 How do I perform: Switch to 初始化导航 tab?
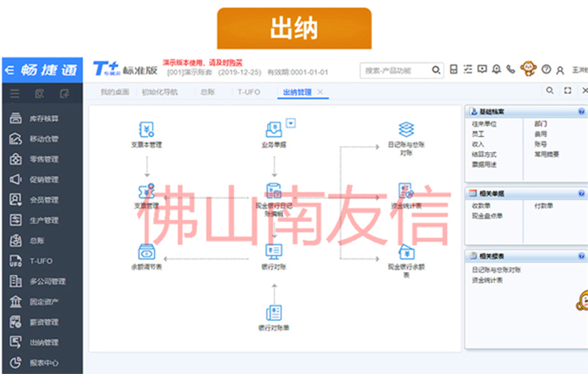tap(160, 92)
